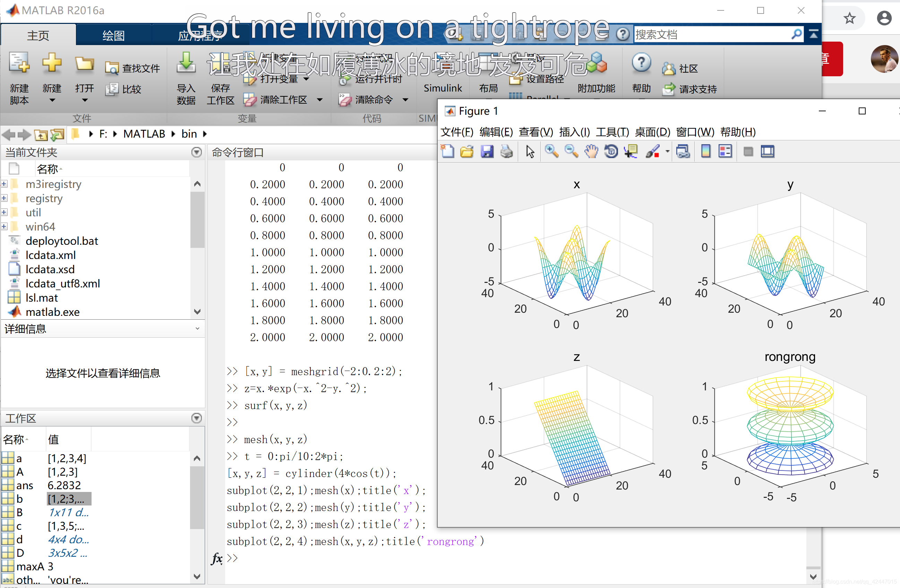
Task: Collapse the Details (详细信息) panel
Action: 197,329
